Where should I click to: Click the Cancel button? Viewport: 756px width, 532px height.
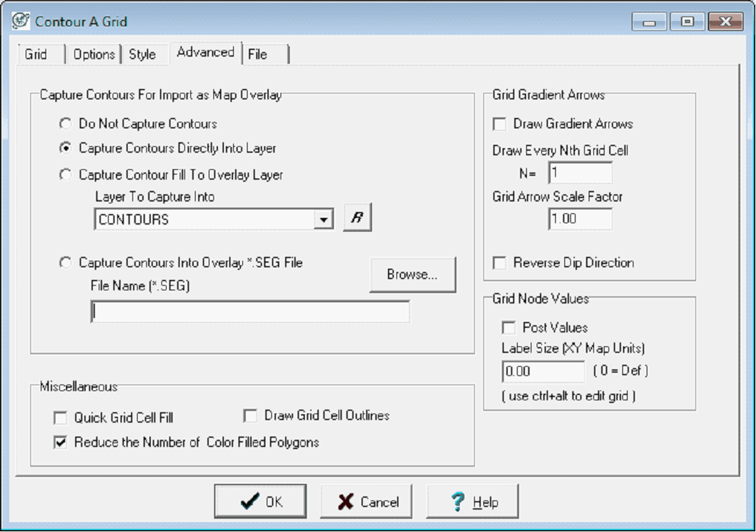click(366, 502)
